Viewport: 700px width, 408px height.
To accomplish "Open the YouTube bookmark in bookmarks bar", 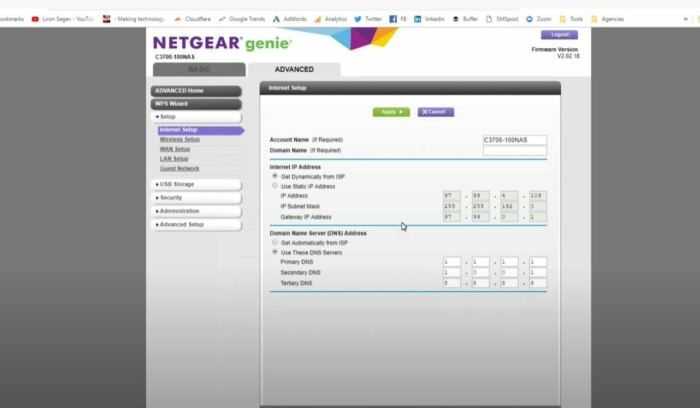I will click(65, 18).
